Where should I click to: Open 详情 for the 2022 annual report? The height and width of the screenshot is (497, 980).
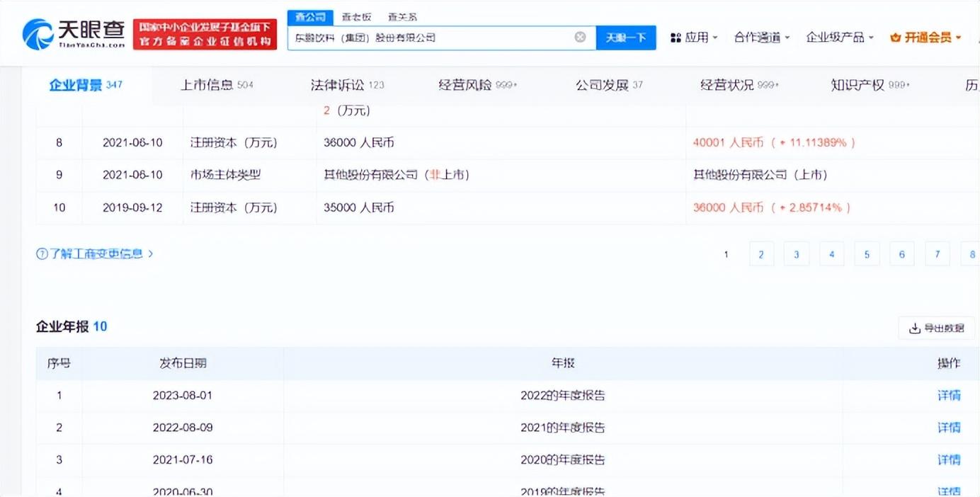point(949,395)
